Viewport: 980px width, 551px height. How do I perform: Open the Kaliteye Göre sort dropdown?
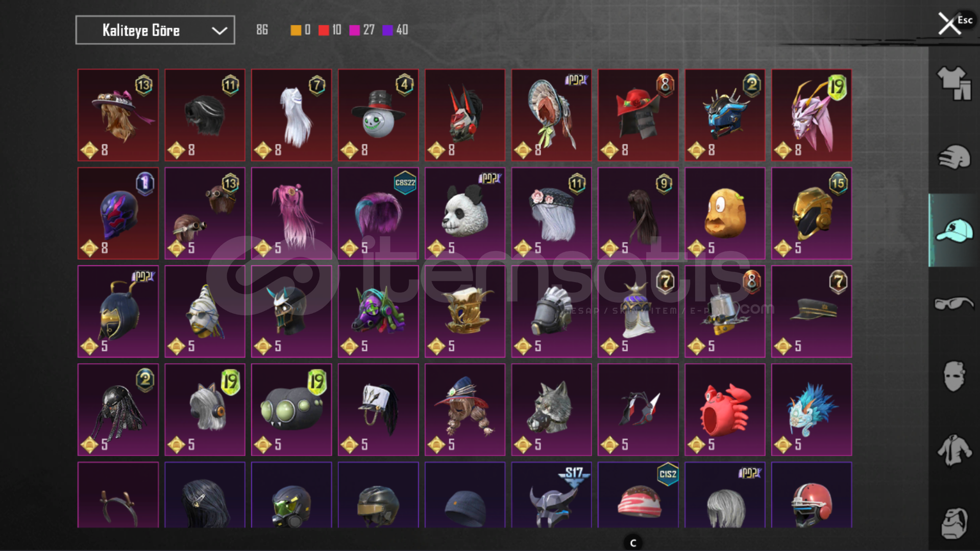coord(155,30)
